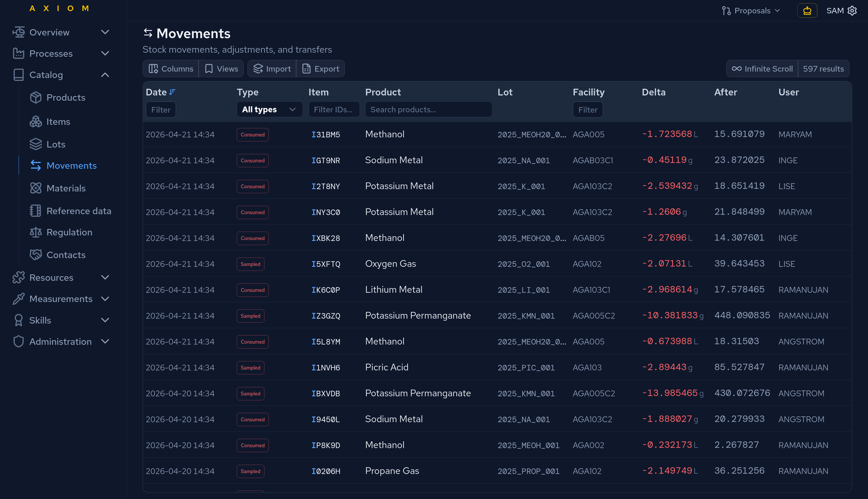Toggle the Infinite Scroll option
This screenshot has width=868, height=499.
pyautogui.click(x=762, y=69)
